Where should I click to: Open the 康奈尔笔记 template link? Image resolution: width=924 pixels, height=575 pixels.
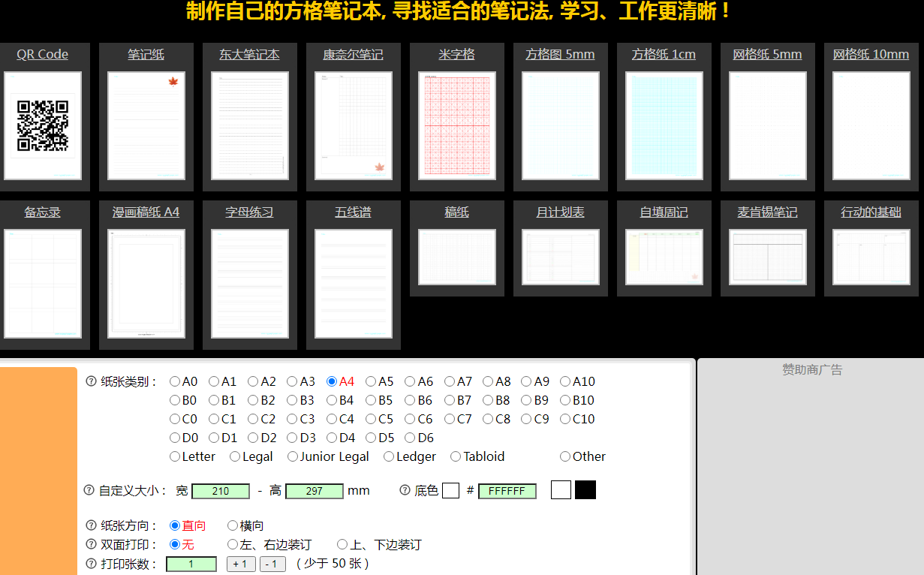pyautogui.click(x=353, y=55)
